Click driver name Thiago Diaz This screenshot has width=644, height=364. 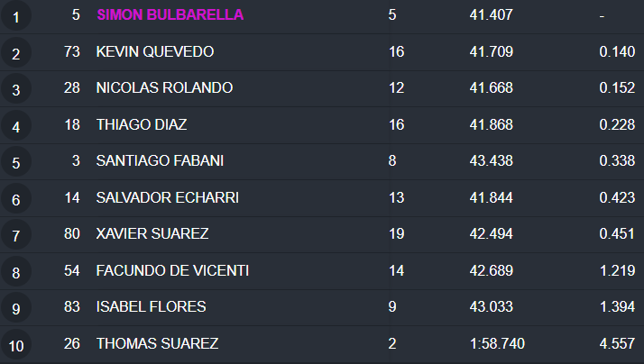coord(142,124)
